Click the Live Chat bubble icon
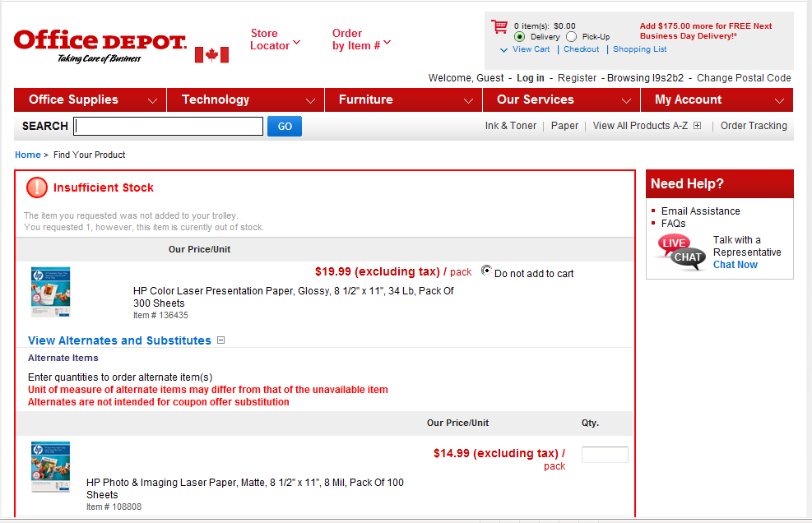The width and height of the screenshot is (812, 523). coord(681,252)
